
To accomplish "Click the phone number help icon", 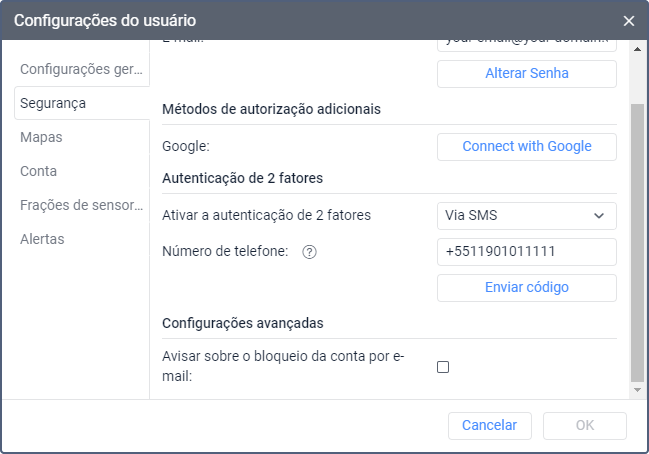I will (x=309, y=252).
